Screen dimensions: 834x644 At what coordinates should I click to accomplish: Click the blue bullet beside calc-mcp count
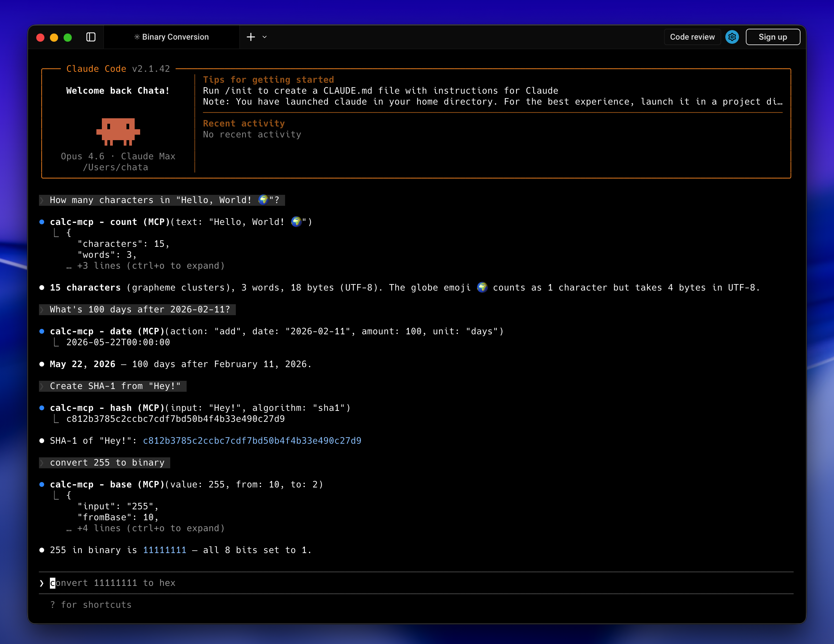coord(42,222)
